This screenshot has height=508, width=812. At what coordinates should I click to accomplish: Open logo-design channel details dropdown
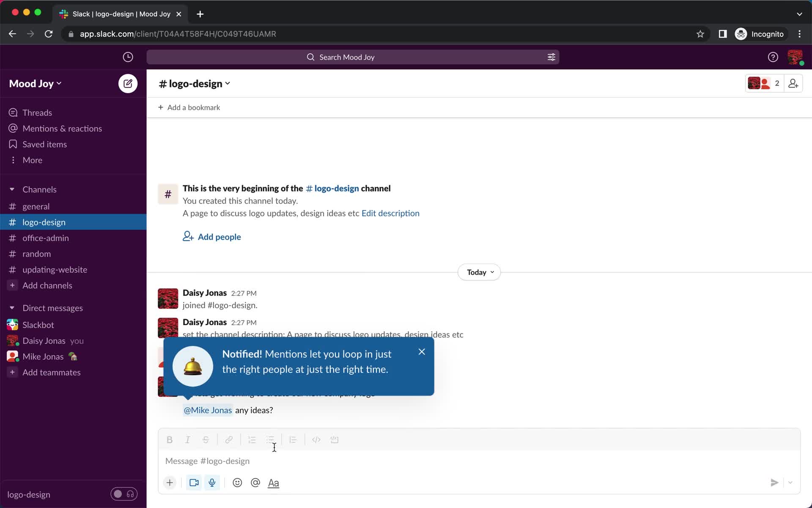coord(195,83)
